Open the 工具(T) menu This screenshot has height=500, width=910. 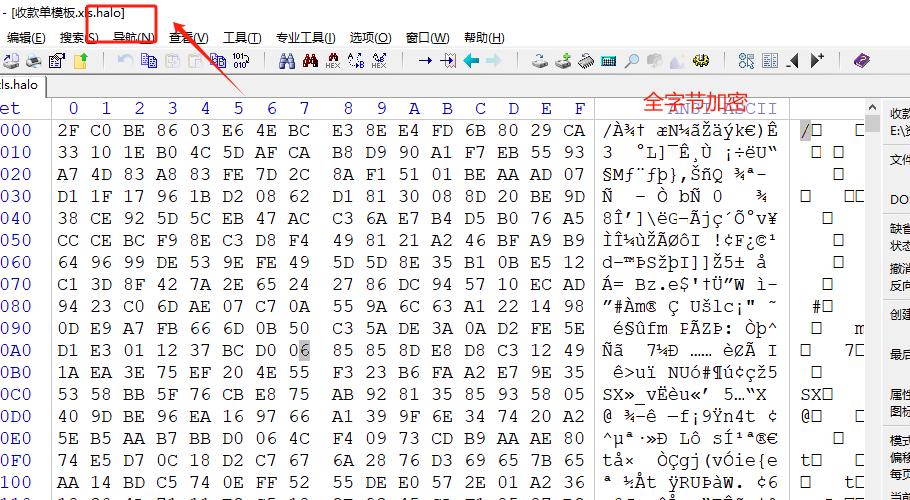[241, 38]
